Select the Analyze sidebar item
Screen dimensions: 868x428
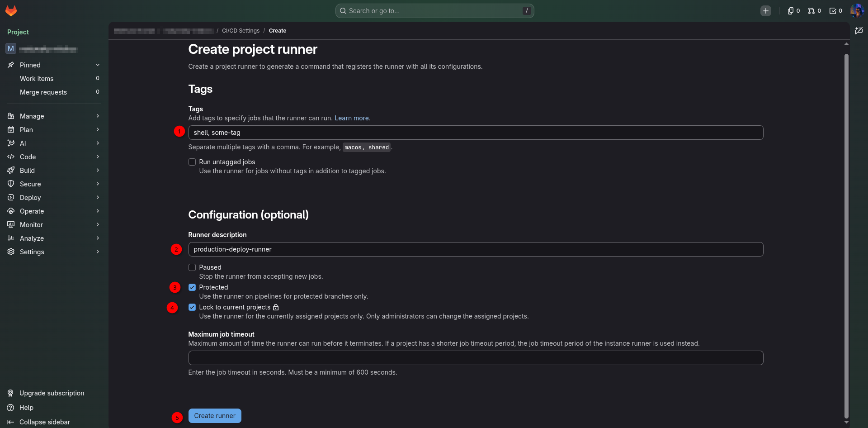[x=54, y=238]
